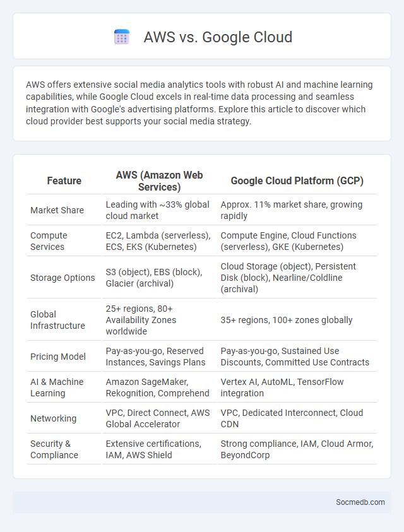Viewport: 404px width, 532px height.
Task: Click the cell 'Compute Engine, Cloud Functions, GKE'
Action: coord(297,241)
